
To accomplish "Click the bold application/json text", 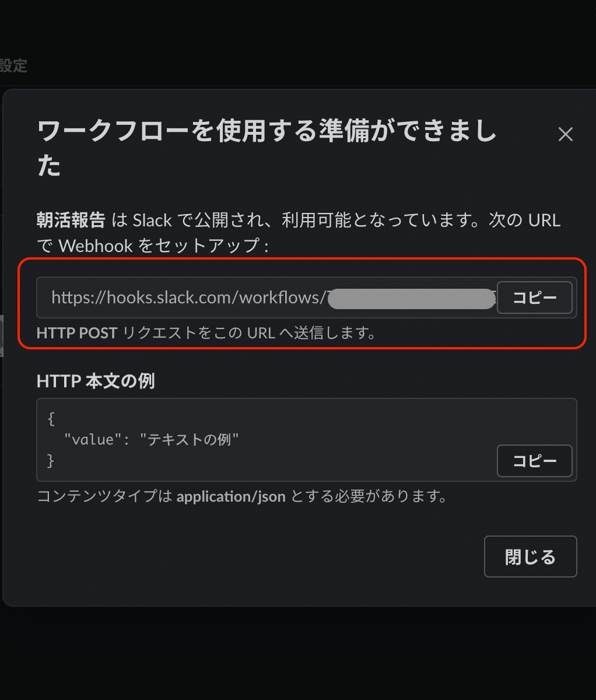I will point(231,496).
